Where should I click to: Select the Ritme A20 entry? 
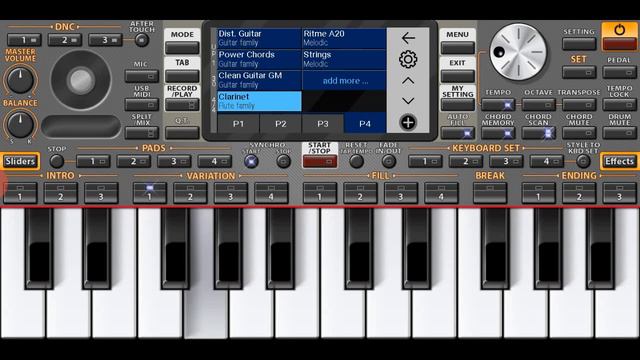pyautogui.click(x=344, y=38)
